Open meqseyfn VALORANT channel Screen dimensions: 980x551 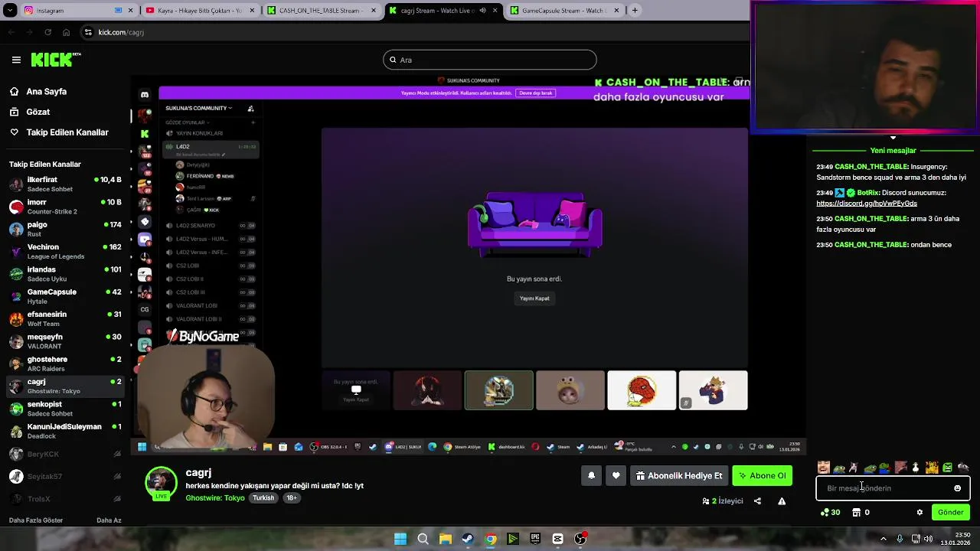pyautogui.click(x=65, y=341)
